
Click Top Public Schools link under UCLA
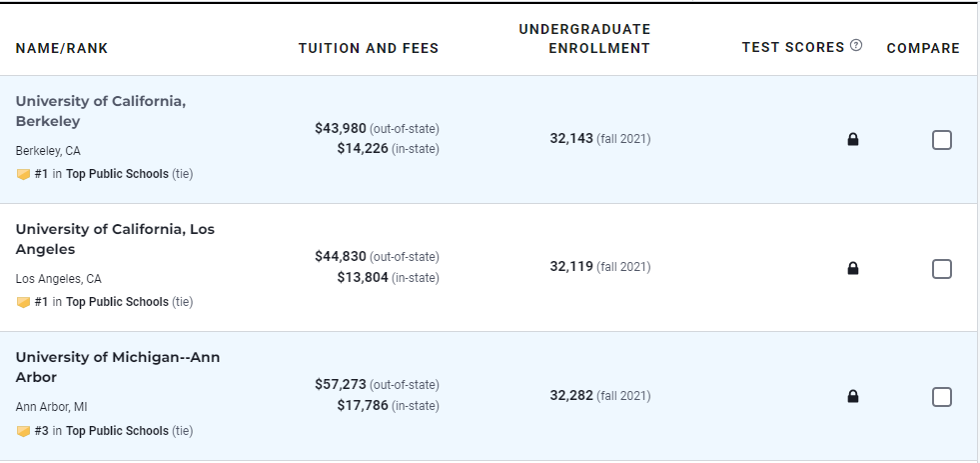click(x=117, y=302)
